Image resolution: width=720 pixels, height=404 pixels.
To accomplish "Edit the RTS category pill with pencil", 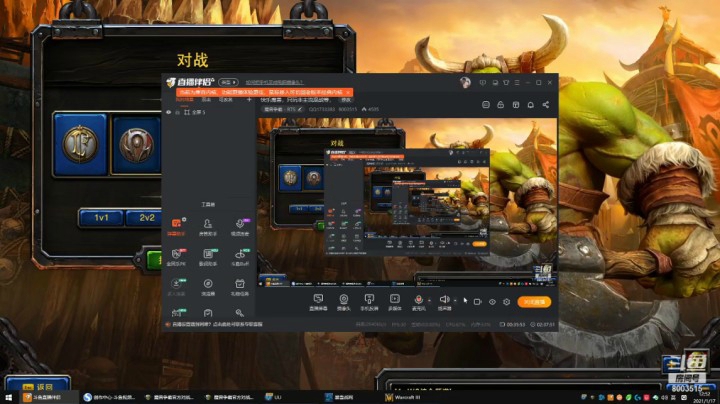I will (283, 110).
